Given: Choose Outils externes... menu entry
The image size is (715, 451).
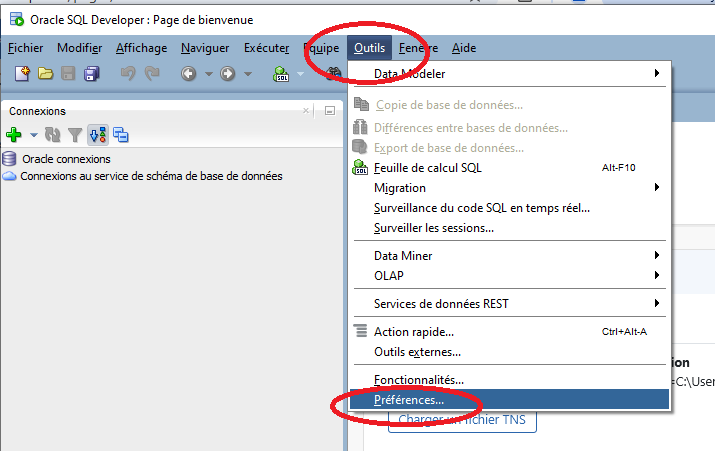Looking at the screenshot, I should coord(509,352).
